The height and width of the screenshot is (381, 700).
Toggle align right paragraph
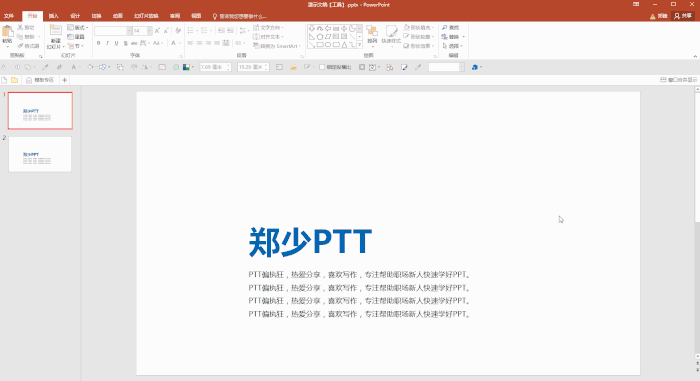pyautogui.click(x=208, y=43)
